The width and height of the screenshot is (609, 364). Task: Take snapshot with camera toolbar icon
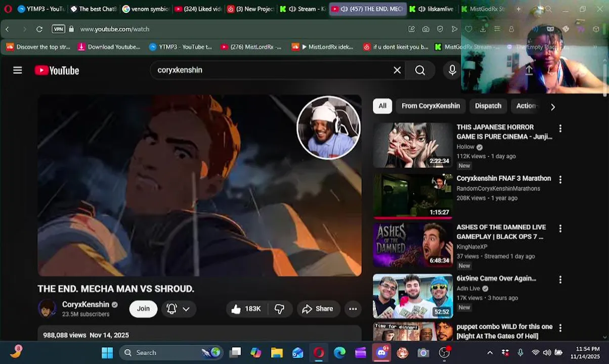(x=426, y=29)
